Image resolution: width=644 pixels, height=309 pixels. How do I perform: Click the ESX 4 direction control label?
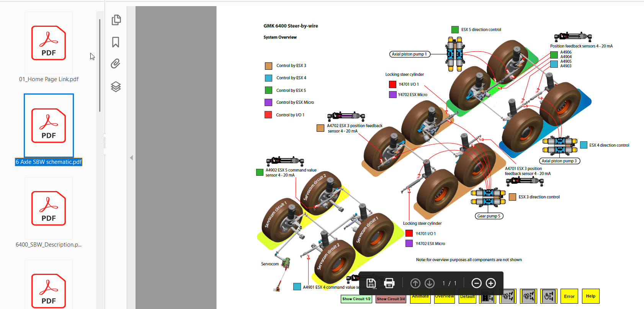coord(609,145)
